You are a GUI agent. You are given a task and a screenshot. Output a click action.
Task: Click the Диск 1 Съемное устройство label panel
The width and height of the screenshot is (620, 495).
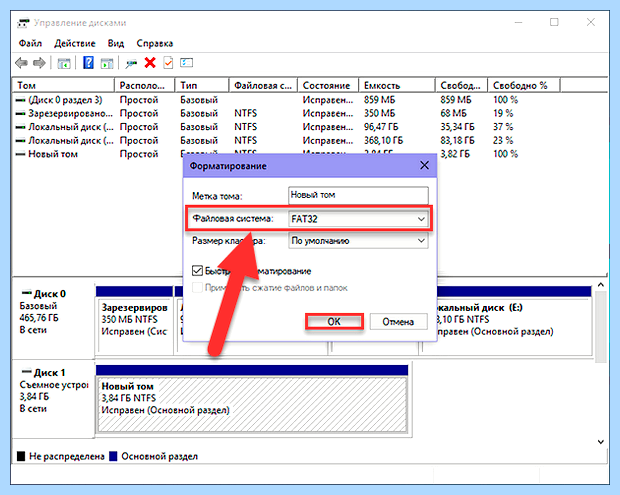pyautogui.click(x=53, y=397)
